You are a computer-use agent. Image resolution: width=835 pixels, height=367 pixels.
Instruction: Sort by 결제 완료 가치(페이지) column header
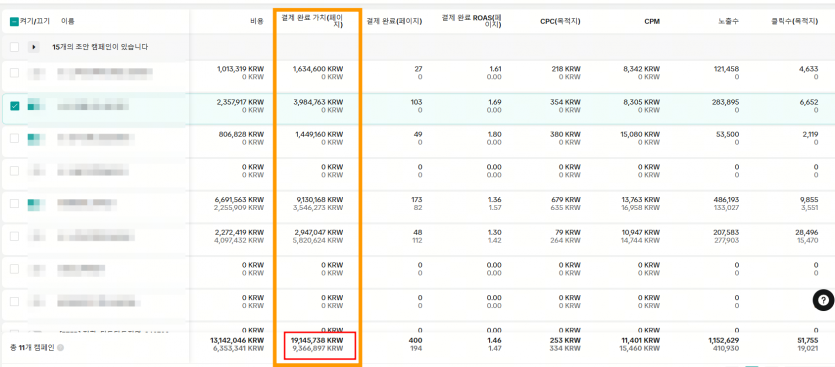[x=313, y=21]
